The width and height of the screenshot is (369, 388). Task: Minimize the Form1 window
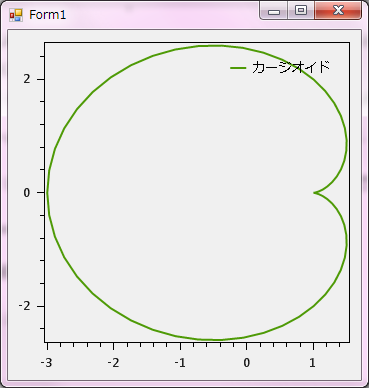tap(274, 11)
